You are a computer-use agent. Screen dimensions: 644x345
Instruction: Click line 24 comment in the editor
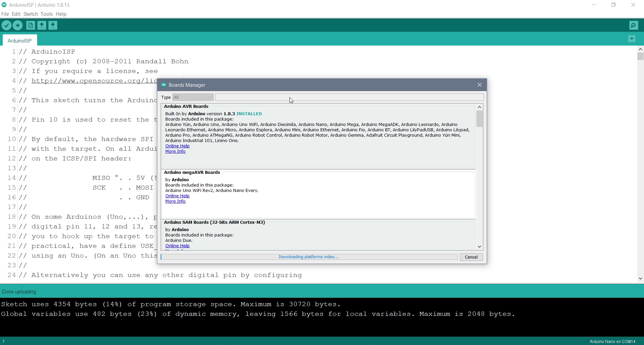click(160, 275)
